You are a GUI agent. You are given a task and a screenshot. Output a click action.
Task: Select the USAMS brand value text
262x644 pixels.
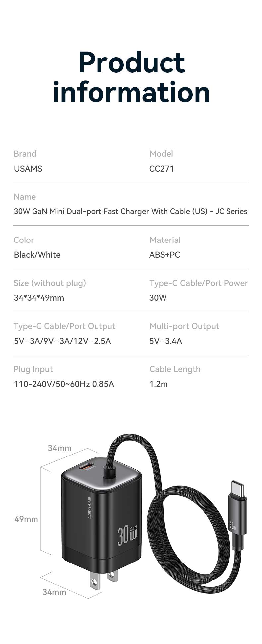point(28,169)
